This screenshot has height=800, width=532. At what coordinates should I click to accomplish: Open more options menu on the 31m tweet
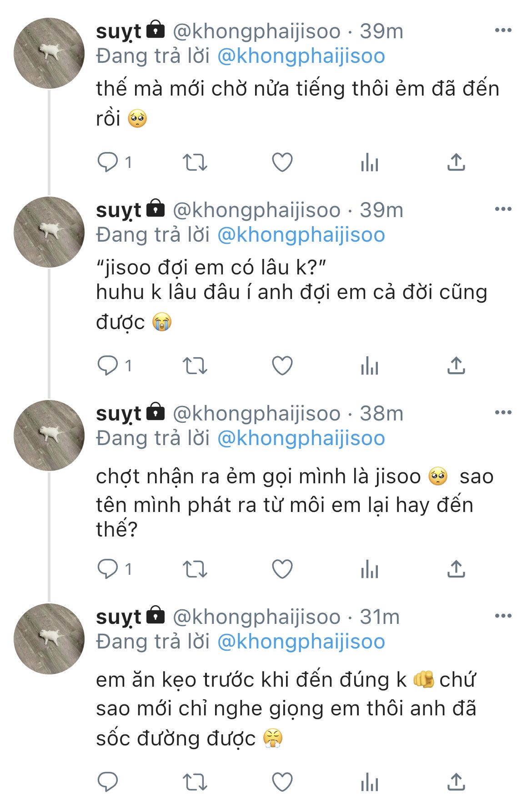click(503, 616)
